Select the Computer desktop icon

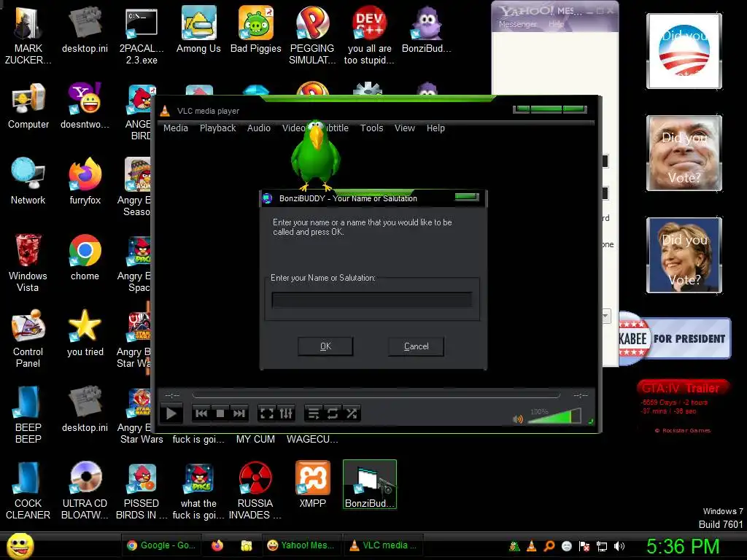click(28, 106)
